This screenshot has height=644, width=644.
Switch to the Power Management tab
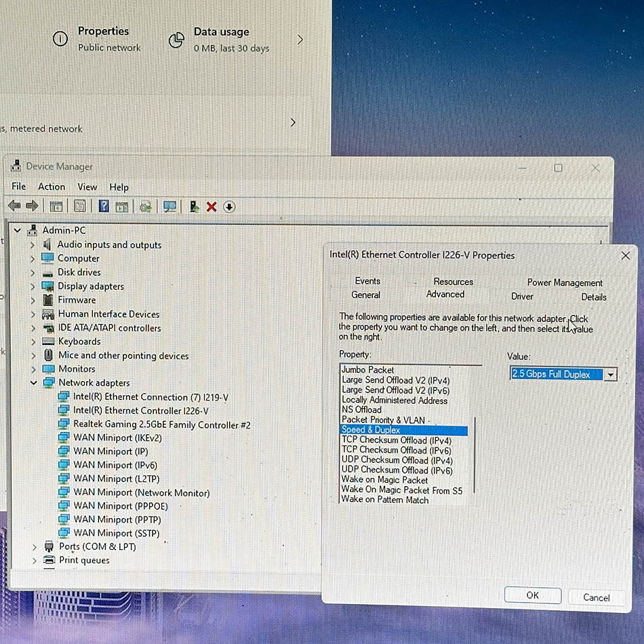click(565, 283)
